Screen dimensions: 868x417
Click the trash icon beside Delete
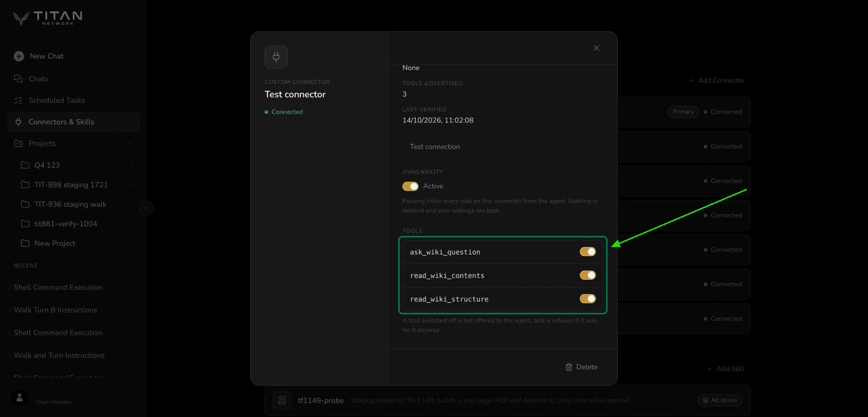569,367
